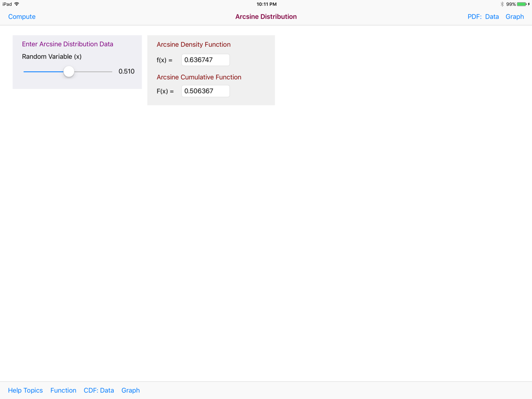The height and width of the screenshot is (399, 532).
Task: Click the slider value 0.510
Action: [127, 71]
